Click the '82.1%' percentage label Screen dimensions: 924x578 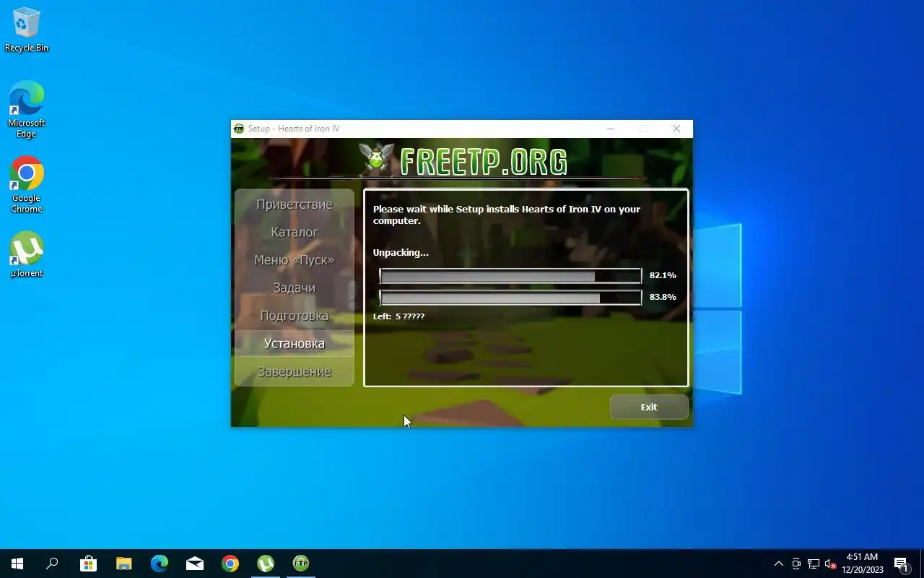(x=663, y=275)
